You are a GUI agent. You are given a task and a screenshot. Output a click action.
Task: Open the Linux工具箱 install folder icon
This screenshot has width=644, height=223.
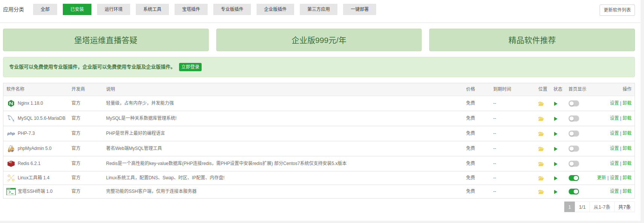[541, 178]
